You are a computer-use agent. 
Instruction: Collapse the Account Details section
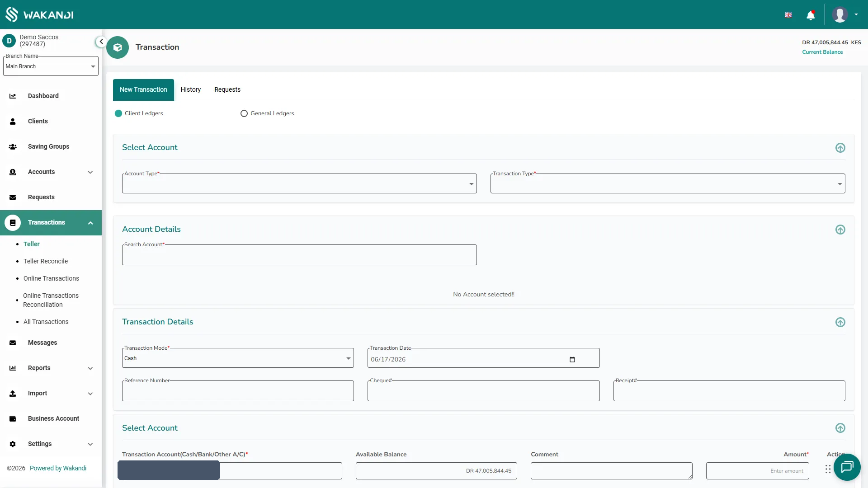click(840, 230)
